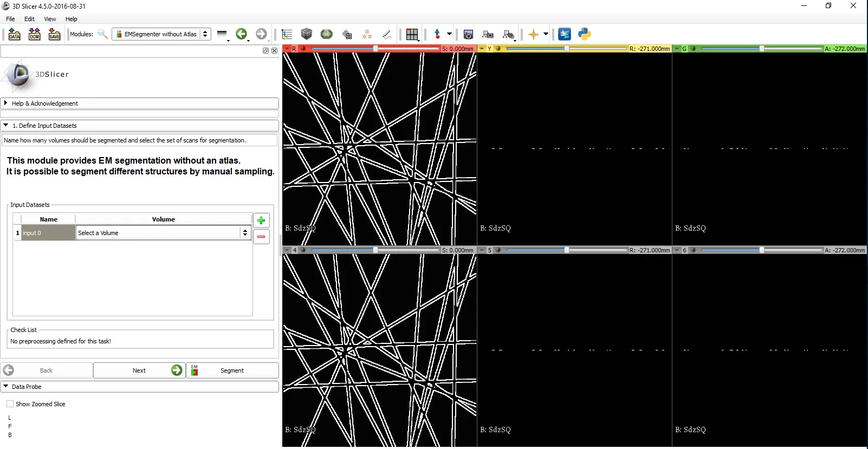Click the restore scene view icon
Screen dimensions: 868x449
(508, 34)
